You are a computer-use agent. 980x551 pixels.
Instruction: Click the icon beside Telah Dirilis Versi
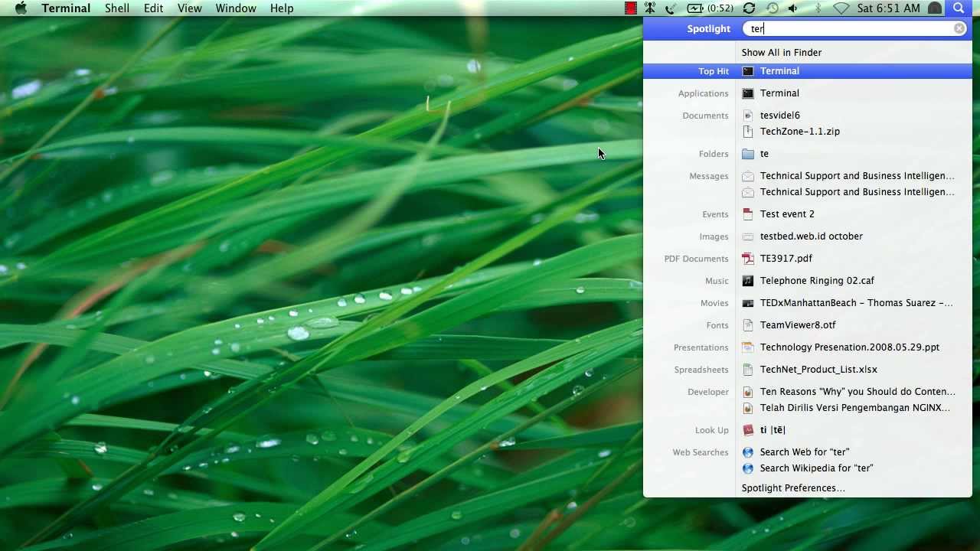click(748, 408)
